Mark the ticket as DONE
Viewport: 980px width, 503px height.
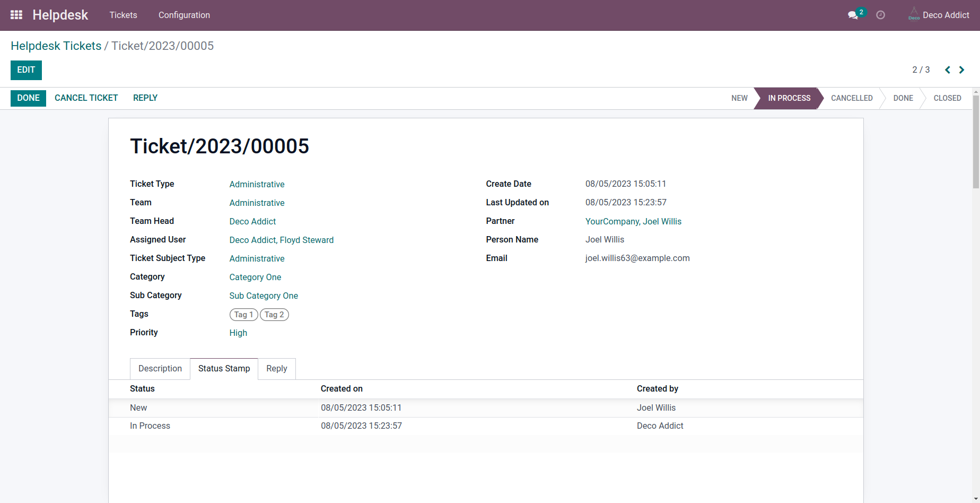click(28, 98)
